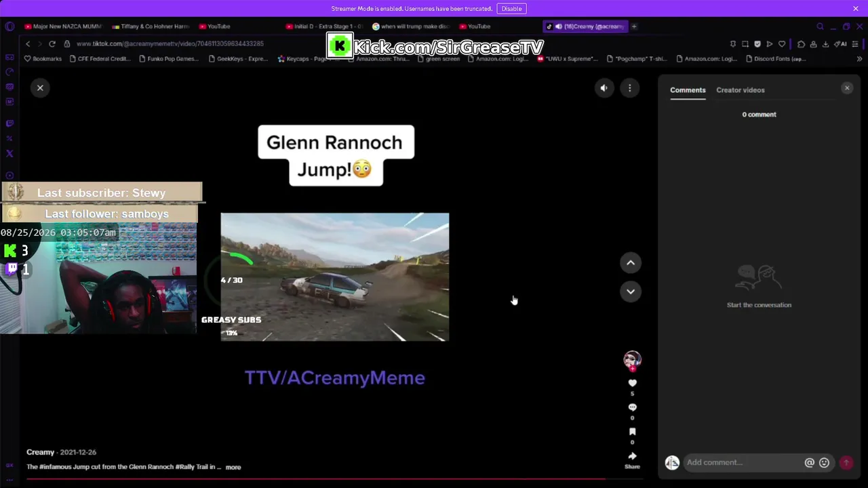Follow Creamy via the creator avatar
Screen dimensions: 868x488
pos(632,360)
